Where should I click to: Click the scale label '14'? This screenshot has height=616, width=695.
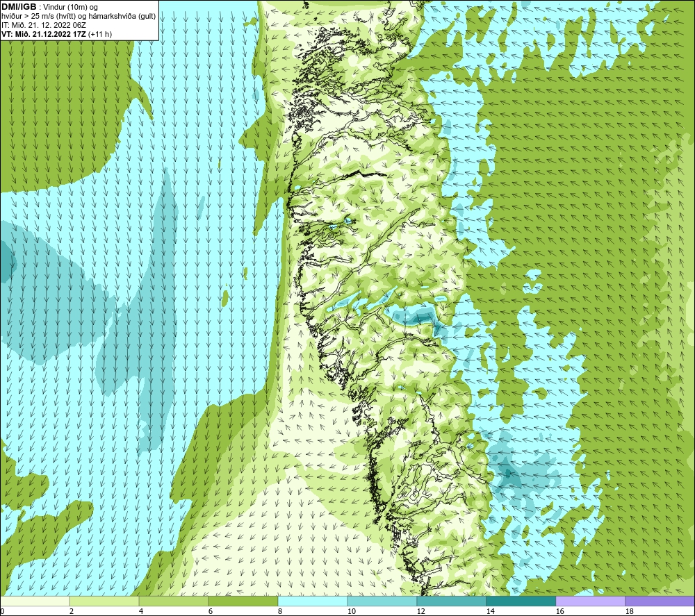click(490, 611)
